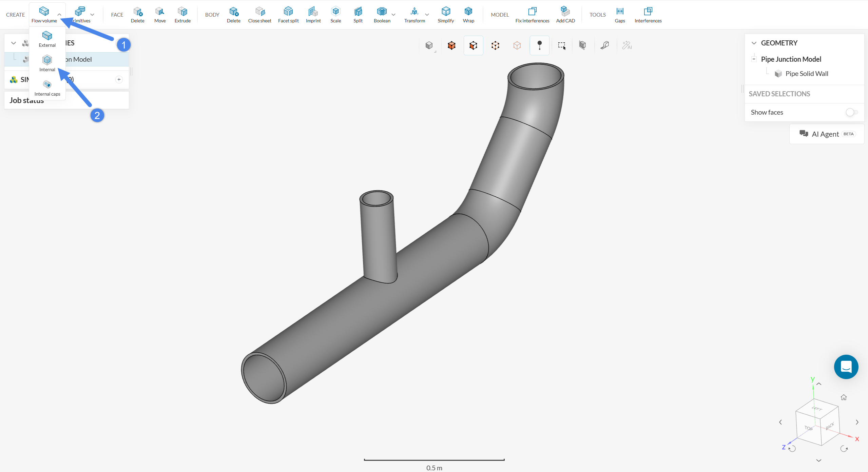Activate the box selection tool

pos(562,45)
